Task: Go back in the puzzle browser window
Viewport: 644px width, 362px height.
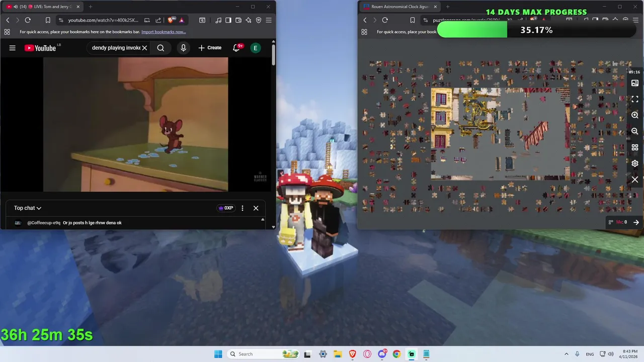Action: (x=365, y=20)
